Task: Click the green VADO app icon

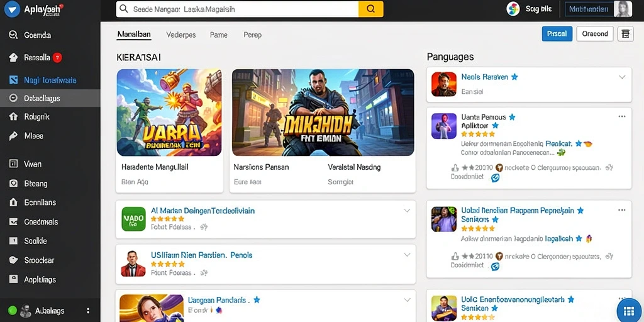Action: pyautogui.click(x=133, y=219)
